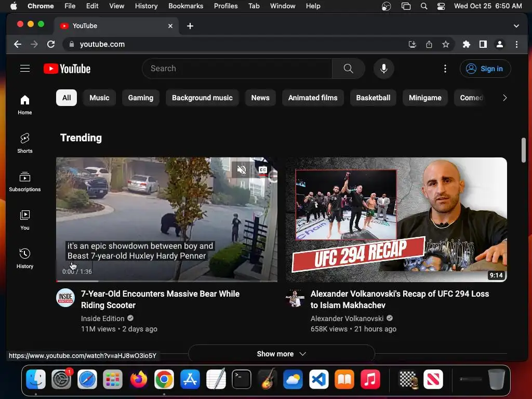Open Spotlight search in menu bar
The image size is (532, 399).
point(424,6)
